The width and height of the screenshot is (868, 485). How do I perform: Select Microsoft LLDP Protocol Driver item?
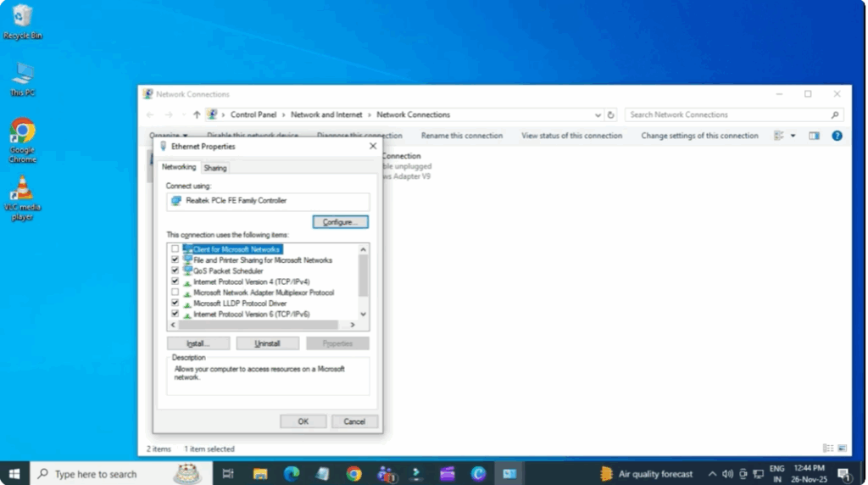240,304
